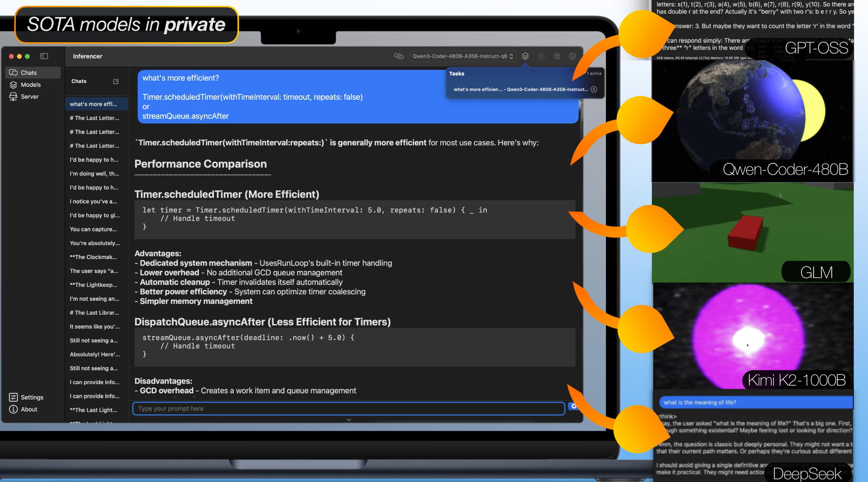Open the "**The Clockmak..." chat

pos(93,257)
